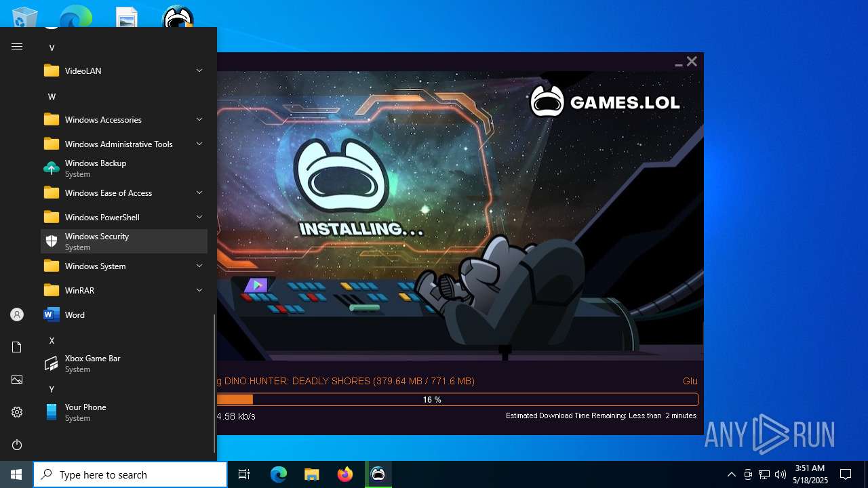Close the Games.lol installer window

click(692, 62)
